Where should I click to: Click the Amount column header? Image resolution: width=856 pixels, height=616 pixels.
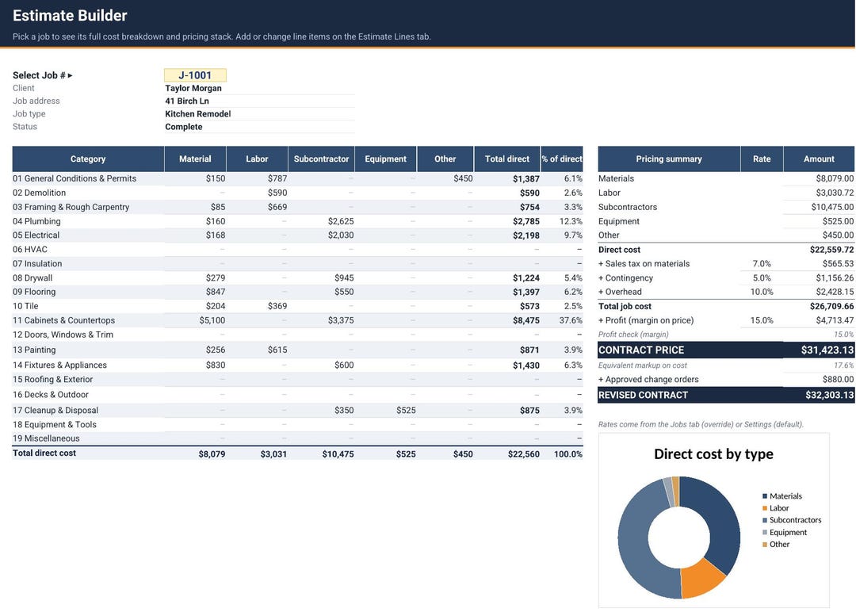point(819,159)
